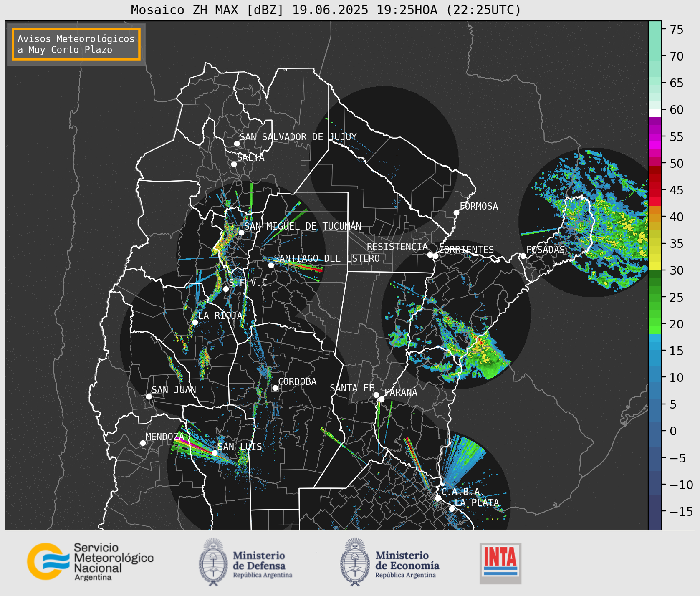Click the FORMOSA label text

pyautogui.click(x=479, y=206)
